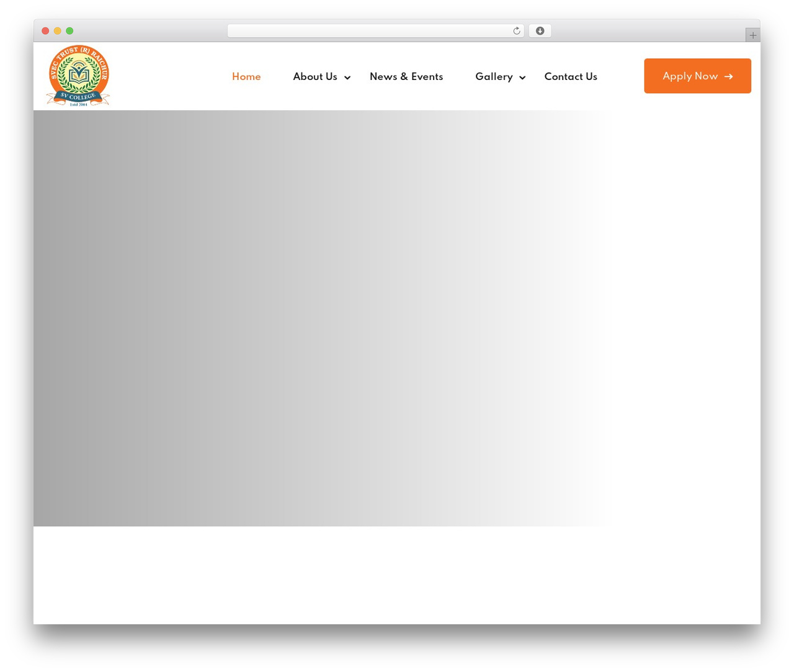Viewport: 794px width, 672px height.
Task: Close the browser window with red button
Action: click(45, 31)
